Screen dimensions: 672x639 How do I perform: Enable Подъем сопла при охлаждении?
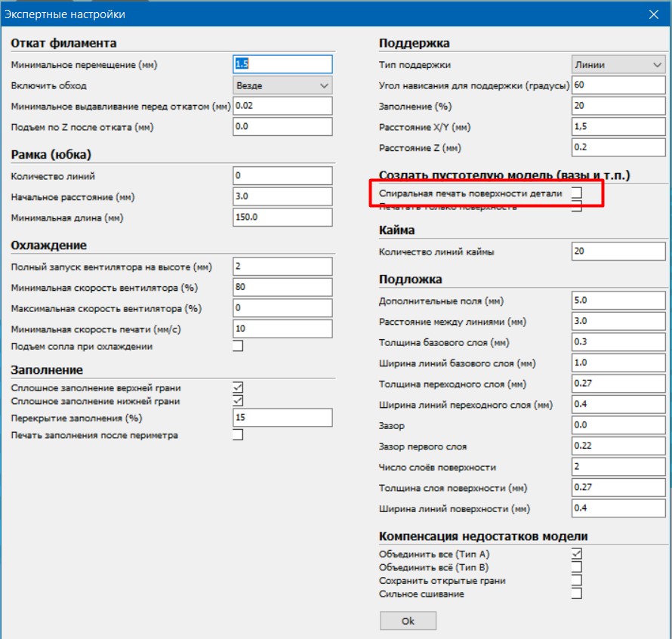238,347
